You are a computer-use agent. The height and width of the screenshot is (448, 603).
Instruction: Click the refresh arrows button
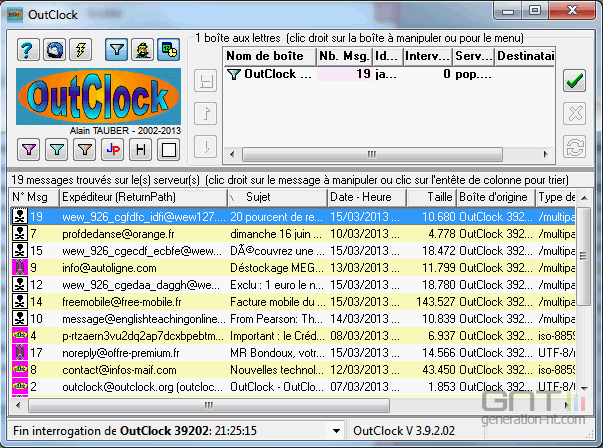(x=575, y=147)
